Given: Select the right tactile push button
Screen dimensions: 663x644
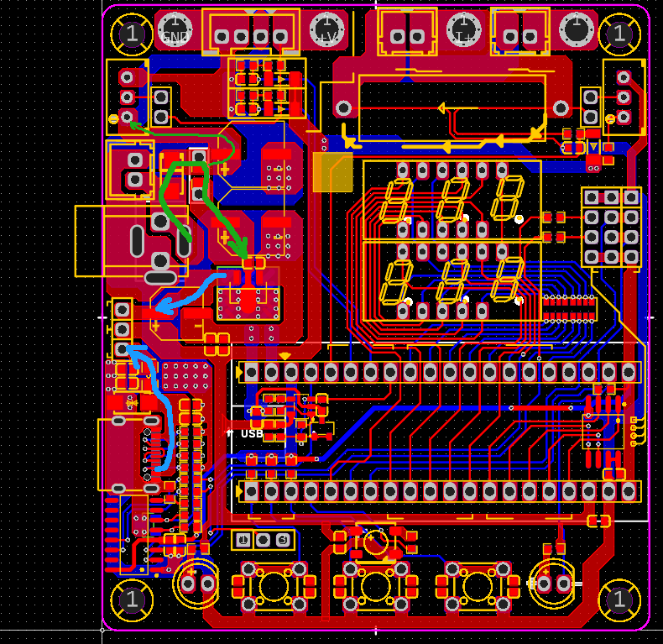Looking at the screenshot, I should coord(478,586).
